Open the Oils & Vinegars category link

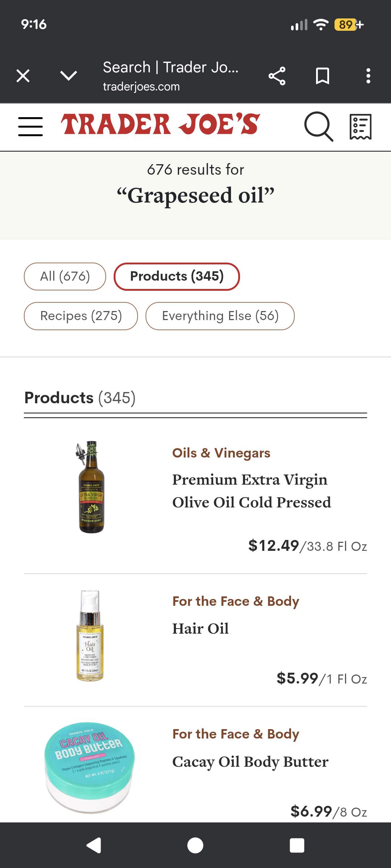221,453
